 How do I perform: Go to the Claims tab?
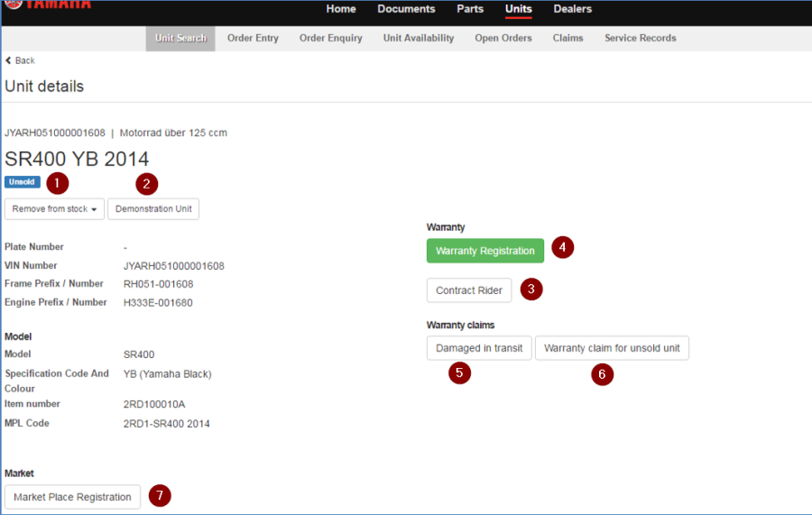coord(567,38)
